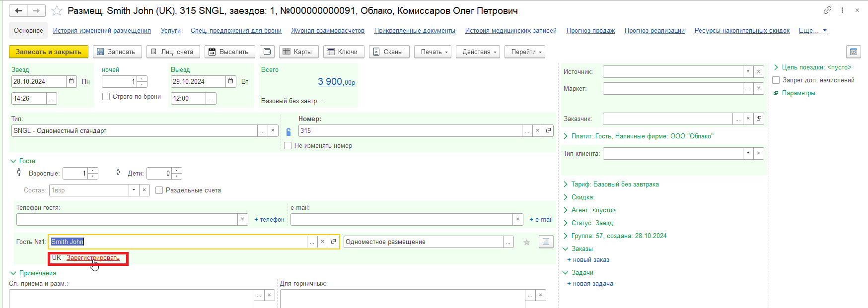Increase children count with stepper
The image size is (868, 308).
[177, 170]
